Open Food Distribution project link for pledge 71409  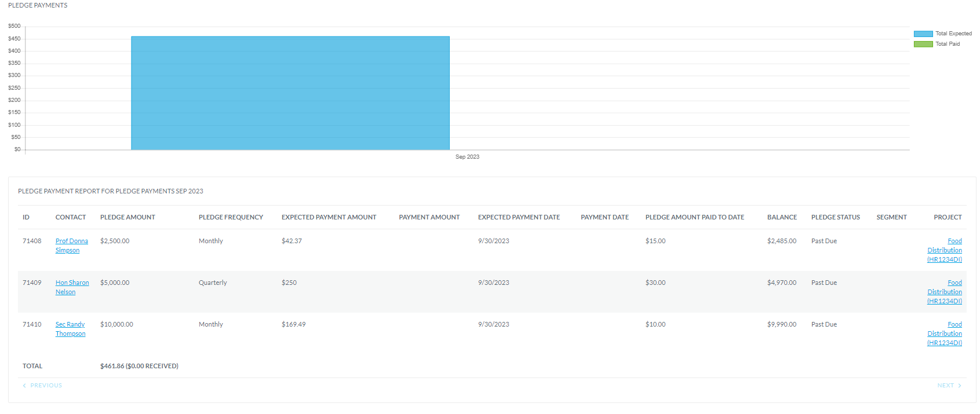(945, 292)
